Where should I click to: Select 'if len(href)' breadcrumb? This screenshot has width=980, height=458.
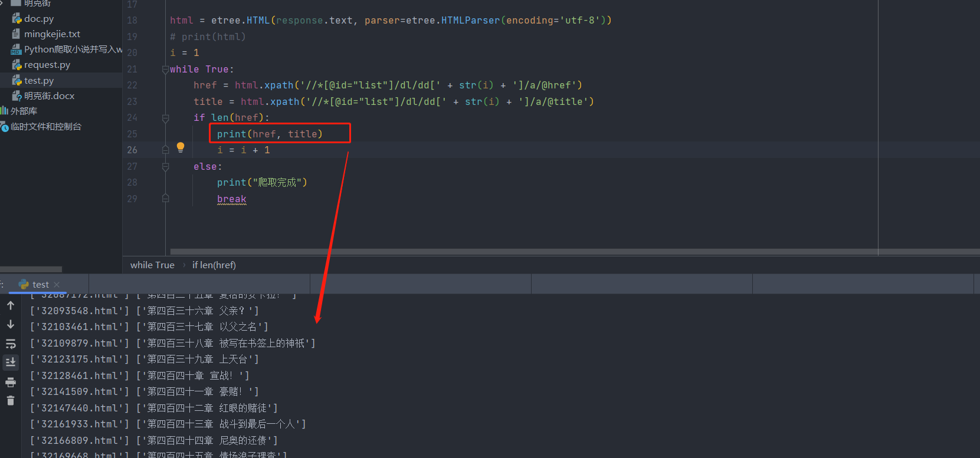click(214, 265)
